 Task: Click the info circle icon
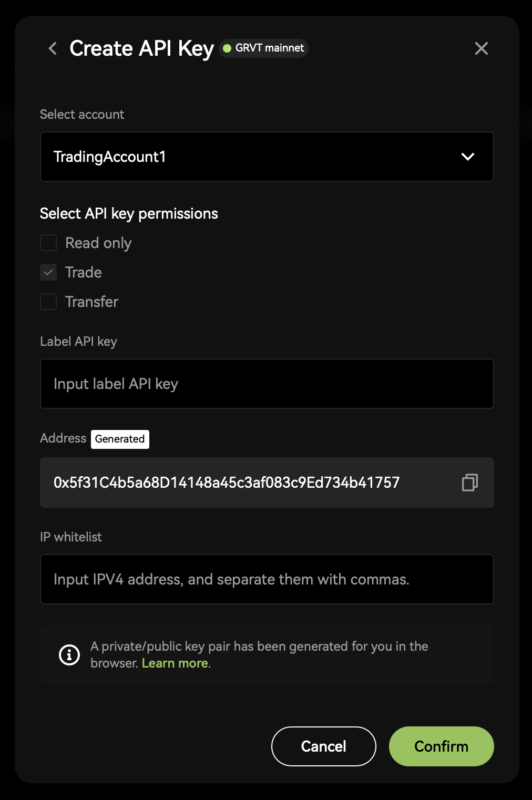[x=69, y=654]
